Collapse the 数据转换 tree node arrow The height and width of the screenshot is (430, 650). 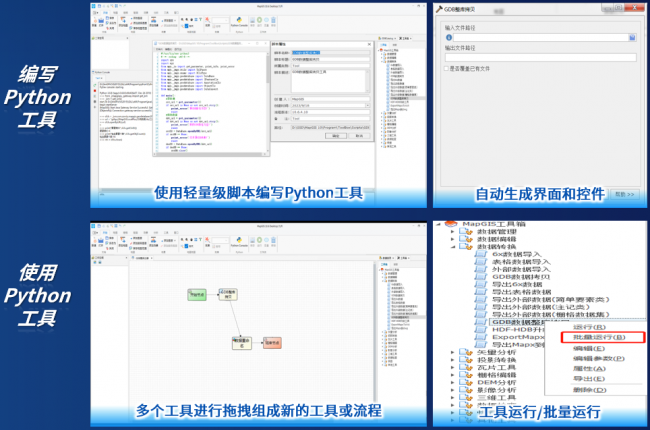pos(453,247)
